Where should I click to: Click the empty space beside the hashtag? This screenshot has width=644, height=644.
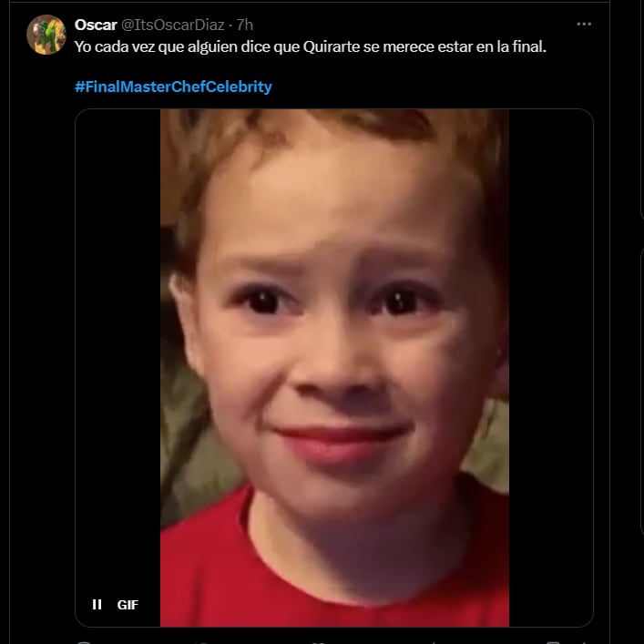pyautogui.click(x=431, y=87)
